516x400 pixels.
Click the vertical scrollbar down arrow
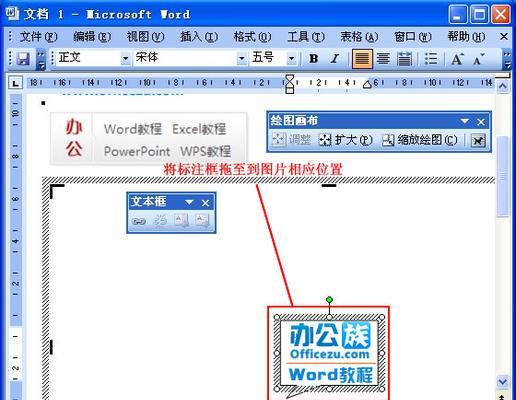click(502, 382)
